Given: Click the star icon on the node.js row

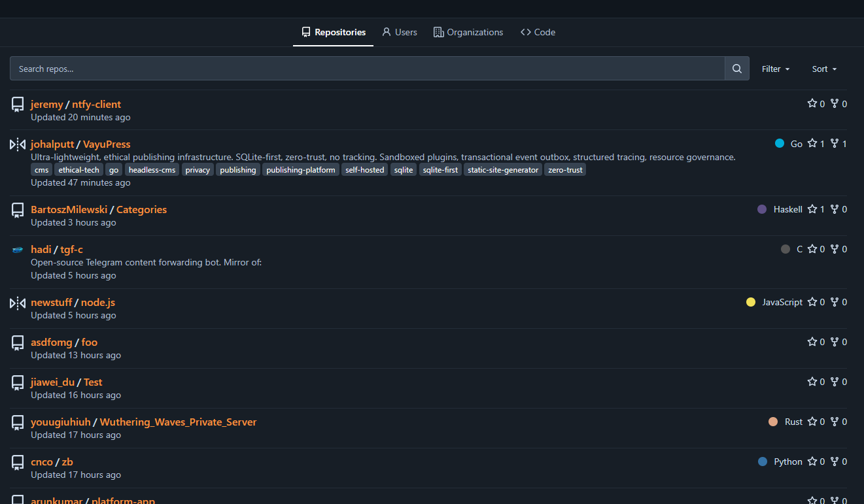Looking at the screenshot, I should [812, 302].
